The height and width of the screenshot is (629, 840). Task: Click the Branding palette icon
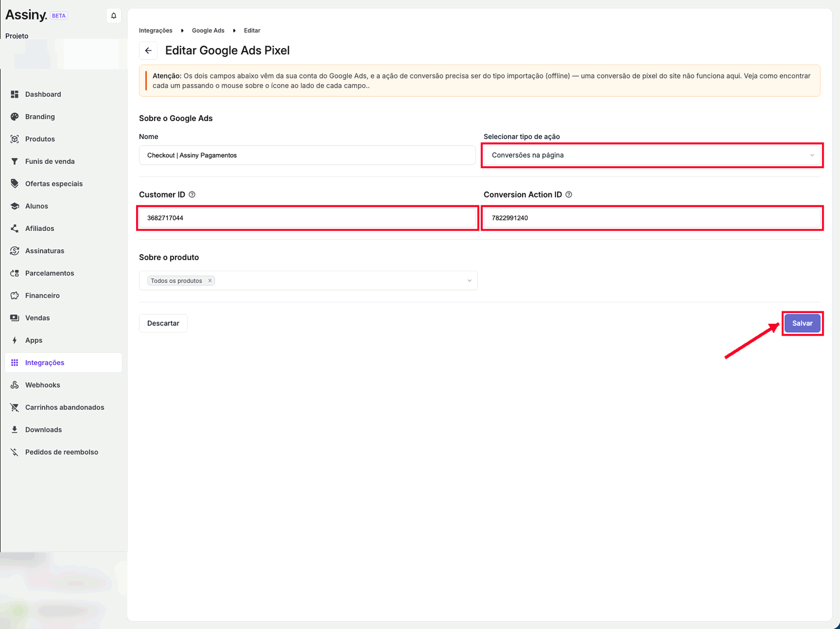(x=15, y=117)
